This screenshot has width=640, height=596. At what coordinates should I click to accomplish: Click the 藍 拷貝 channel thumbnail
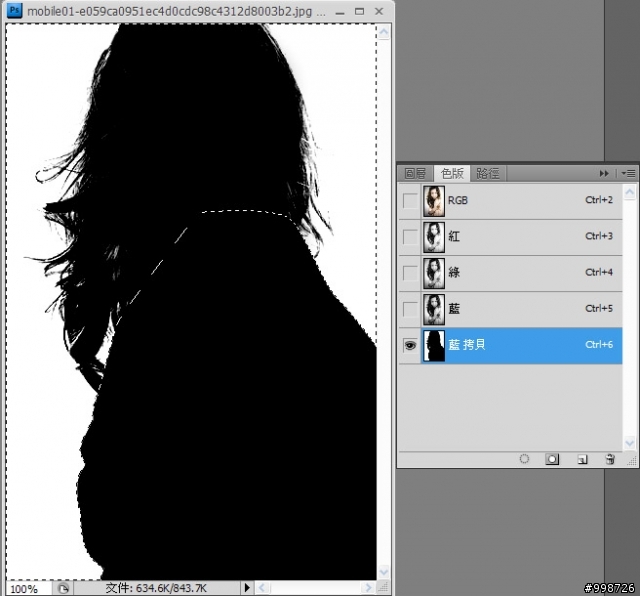(434, 345)
